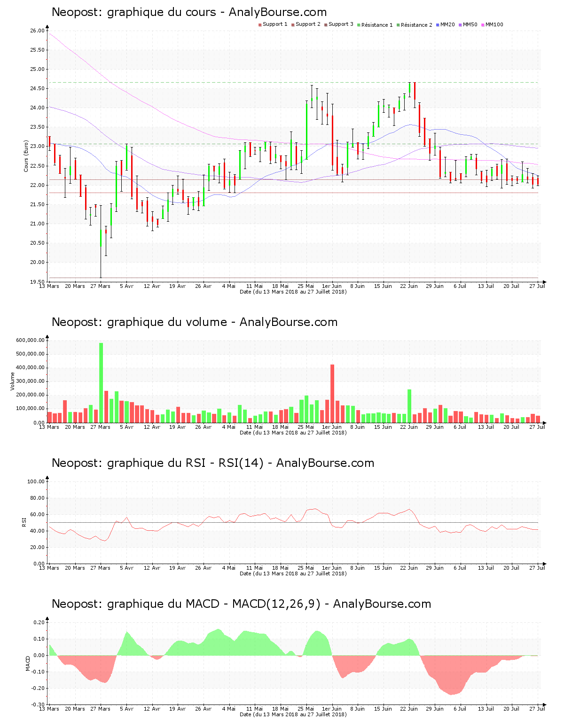Select the 'Support 1' legend label
564x728 pixels.
275,24
